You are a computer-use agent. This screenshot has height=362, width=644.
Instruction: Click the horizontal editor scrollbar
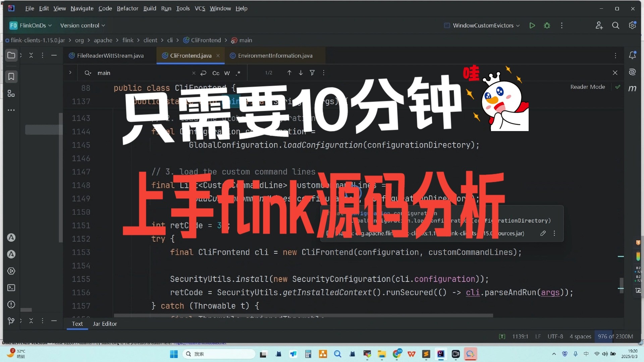click(x=303, y=315)
